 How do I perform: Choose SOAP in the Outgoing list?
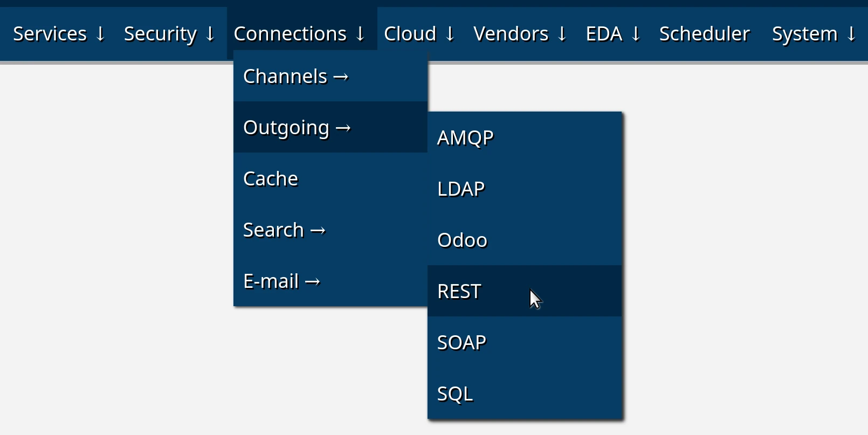461,343
